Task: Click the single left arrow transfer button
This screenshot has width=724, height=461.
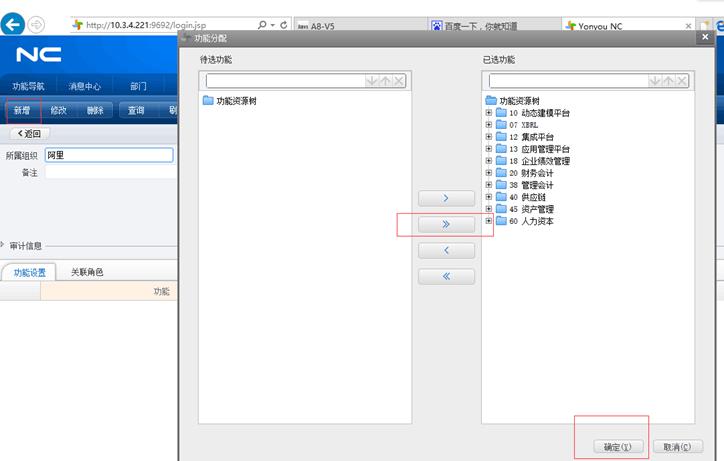Action: pos(445,251)
